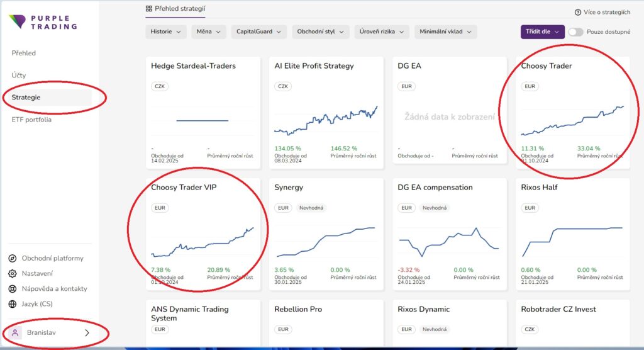Click the gear icon beside Nastavení
Screen dimensions: 644x350
[x=13, y=273]
